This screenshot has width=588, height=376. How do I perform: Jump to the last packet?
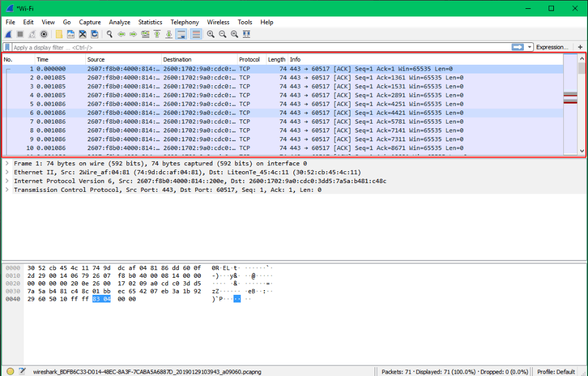169,34
